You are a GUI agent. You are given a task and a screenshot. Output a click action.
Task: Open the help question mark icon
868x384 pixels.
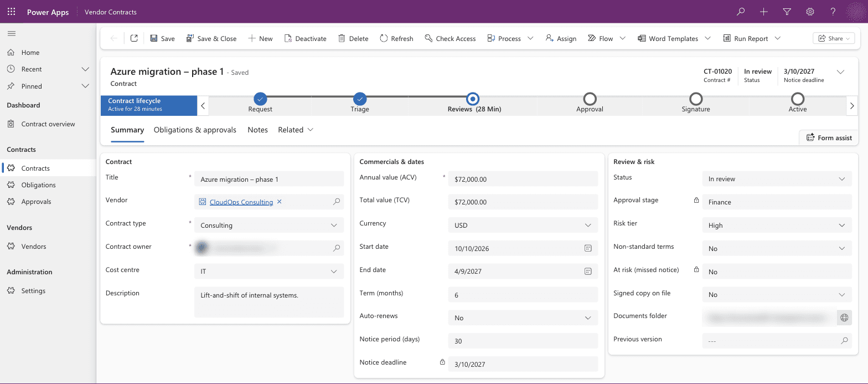[833, 12]
